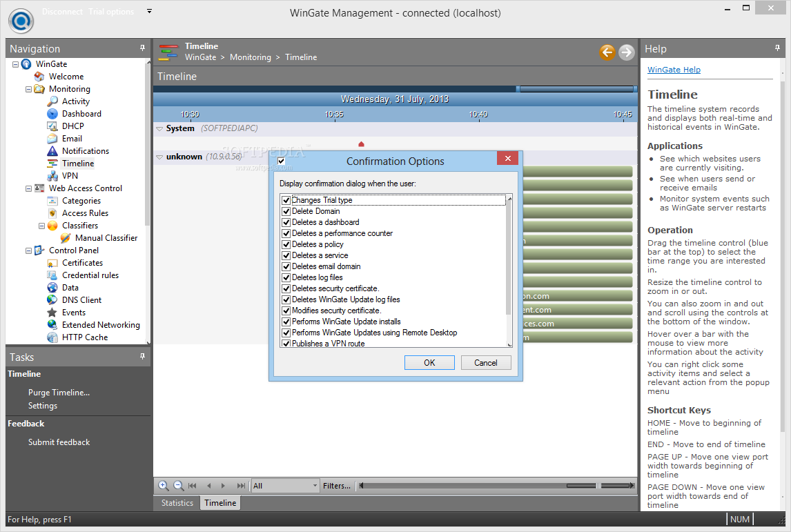The image size is (791, 532).
Task: Open the VPN icon in Monitoring
Action: pos(52,176)
